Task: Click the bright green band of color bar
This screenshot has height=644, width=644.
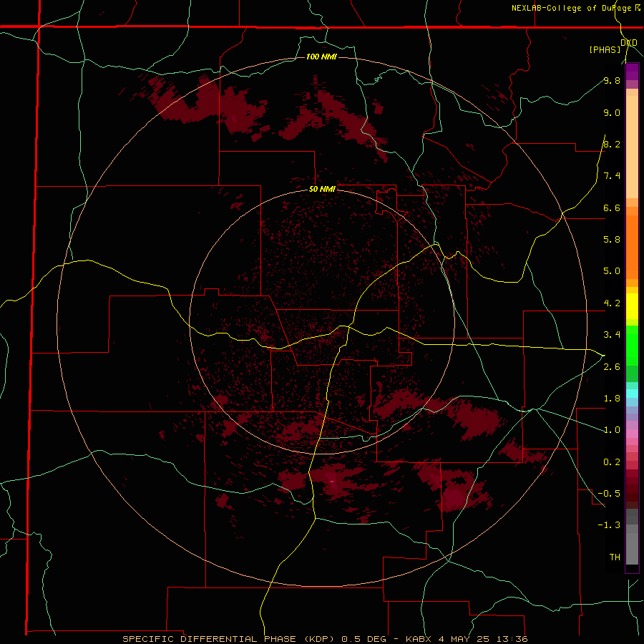Action: (632, 346)
